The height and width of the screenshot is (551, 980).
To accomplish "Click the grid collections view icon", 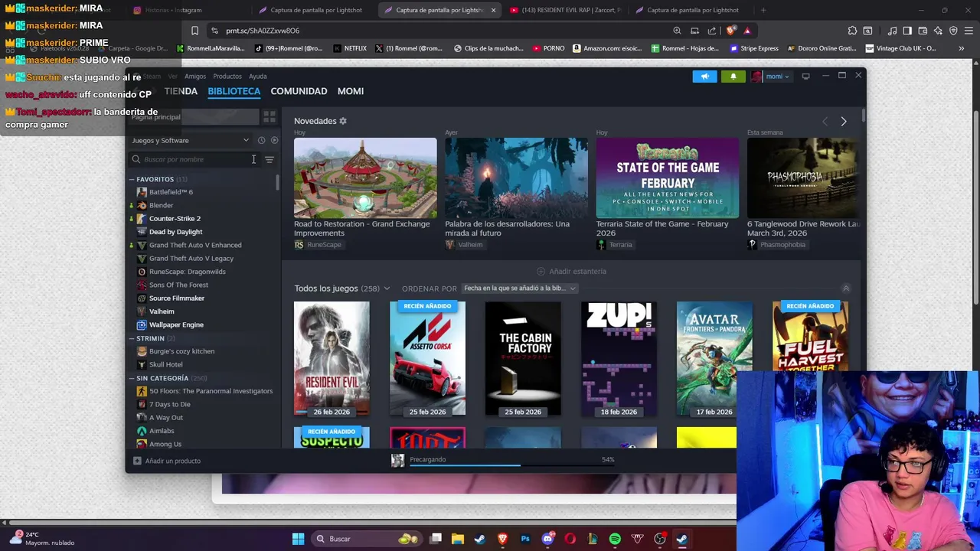I will coord(269,117).
